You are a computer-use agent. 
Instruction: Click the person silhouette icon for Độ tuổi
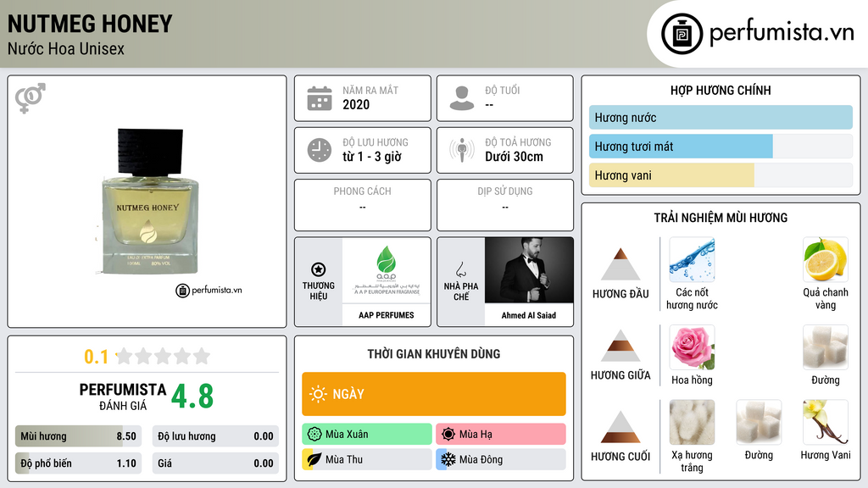pyautogui.click(x=462, y=98)
